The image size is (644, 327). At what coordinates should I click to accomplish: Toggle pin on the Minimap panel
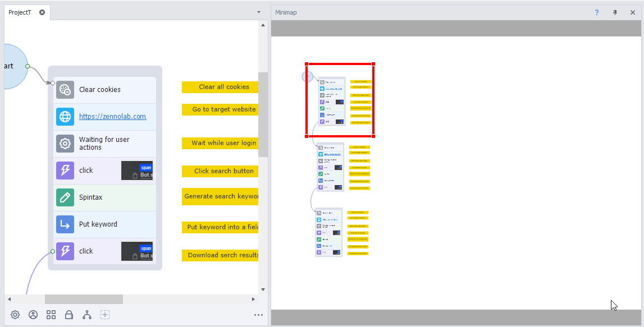coord(615,12)
